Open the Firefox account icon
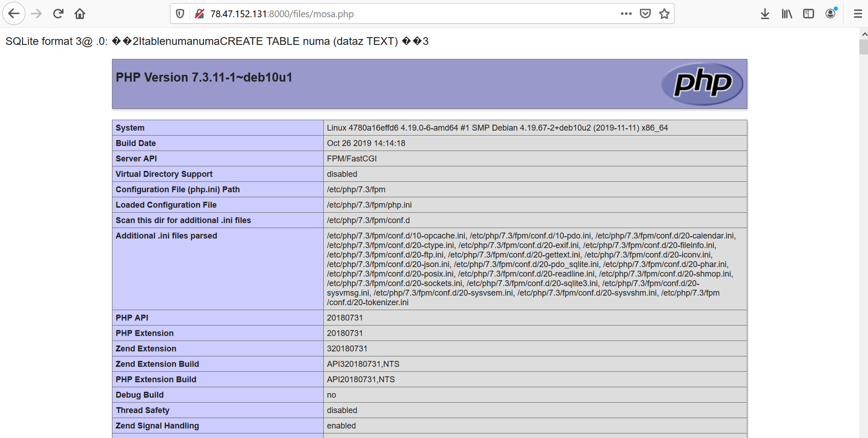This screenshot has width=868, height=438. point(830,14)
